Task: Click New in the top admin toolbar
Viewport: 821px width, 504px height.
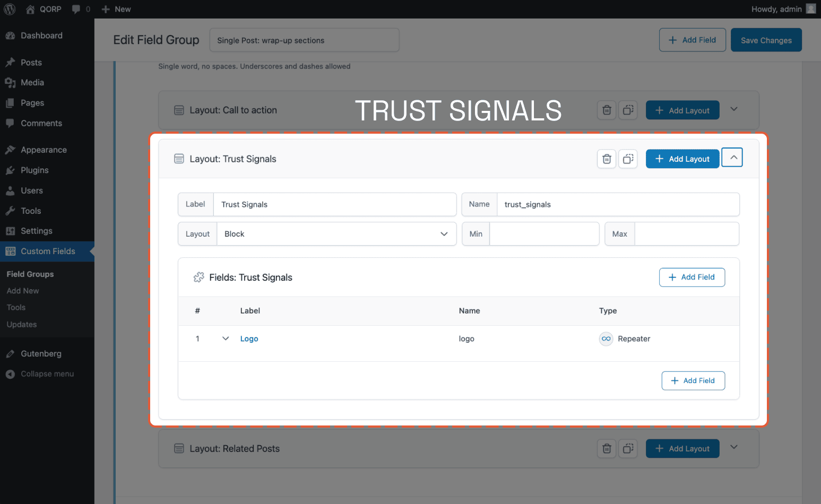Action: (x=116, y=9)
